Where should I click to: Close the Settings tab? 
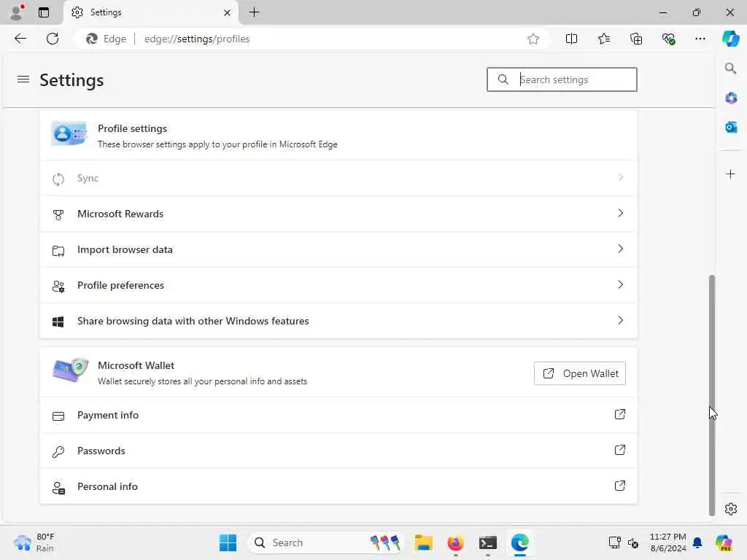pyautogui.click(x=228, y=13)
